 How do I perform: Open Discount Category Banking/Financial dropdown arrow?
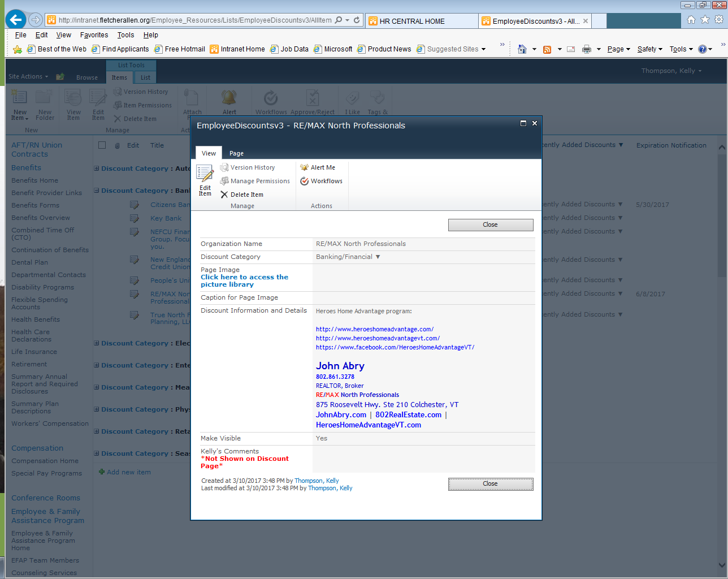[x=378, y=257]
